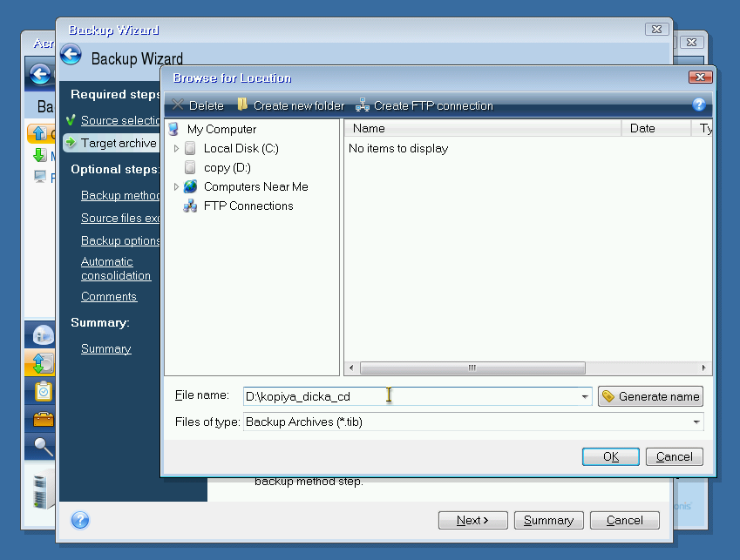
Task: Click the Delete toolbar item
Action: [198, 105]
